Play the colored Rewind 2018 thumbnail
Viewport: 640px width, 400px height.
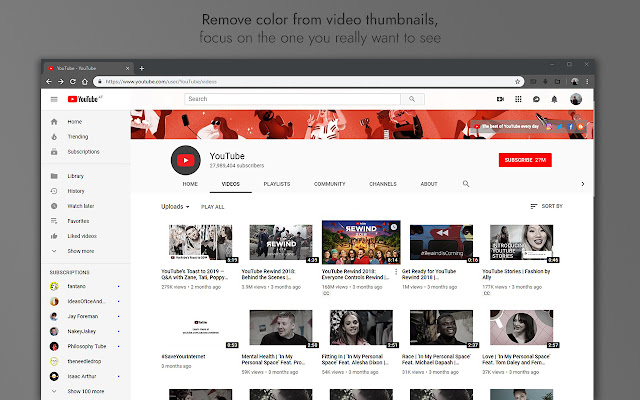pos(361,242)
